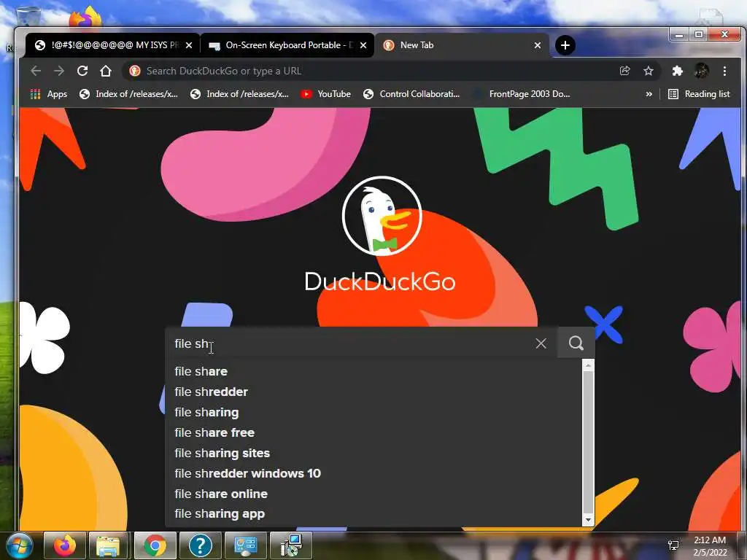Clear the search box with the X
Viewport: 747px width, 560px height.
point(541,343)
